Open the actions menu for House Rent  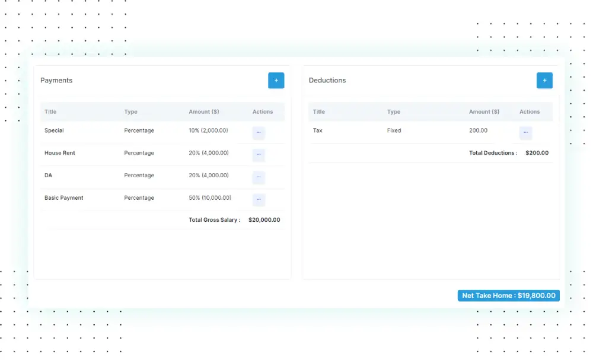(258, 155)
